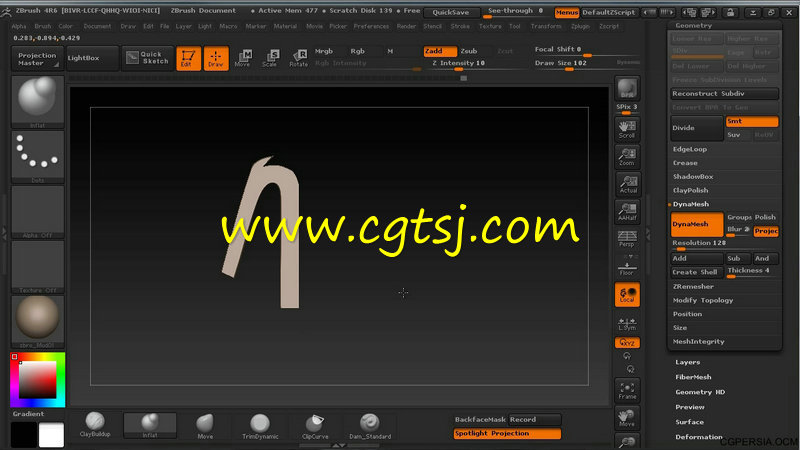Click the BPR render icon
The width and height of the screenshot is (800, 450).
tap(627, 89)
